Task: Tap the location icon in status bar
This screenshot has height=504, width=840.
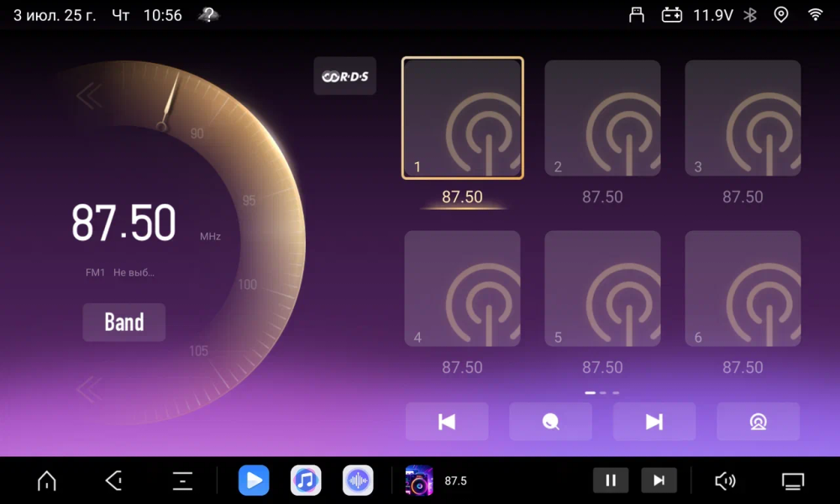Action: 781,14
